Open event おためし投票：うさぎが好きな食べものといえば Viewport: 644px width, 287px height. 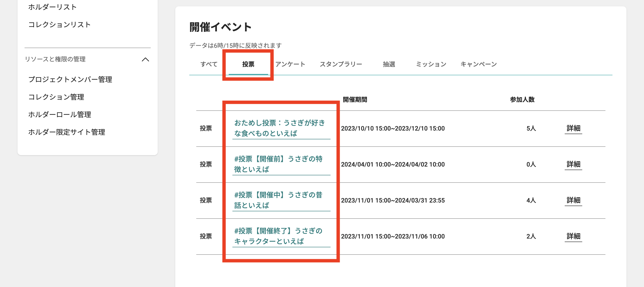281,128
